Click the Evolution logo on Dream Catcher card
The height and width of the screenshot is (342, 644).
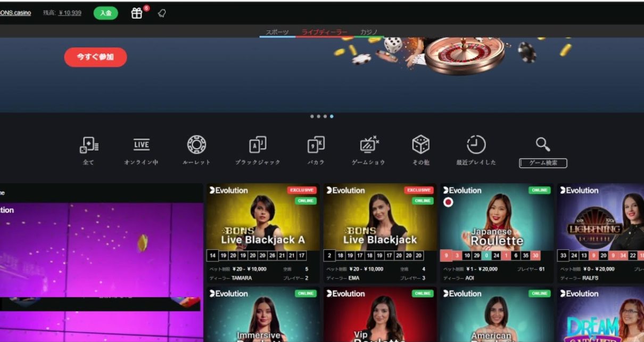tap(579, 294)
